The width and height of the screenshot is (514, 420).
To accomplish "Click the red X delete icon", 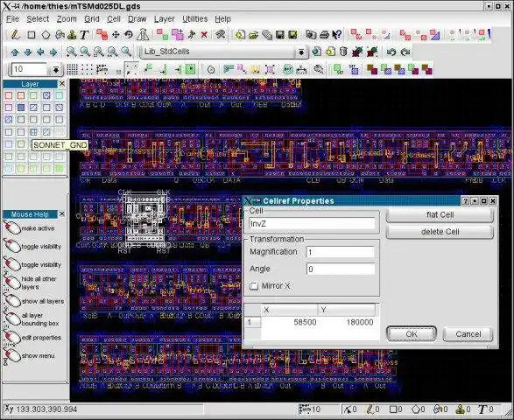I will 204,34.
